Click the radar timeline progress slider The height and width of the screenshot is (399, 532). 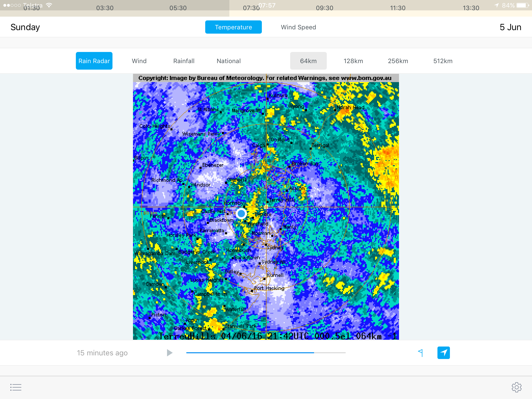click(x=265, y=353)
